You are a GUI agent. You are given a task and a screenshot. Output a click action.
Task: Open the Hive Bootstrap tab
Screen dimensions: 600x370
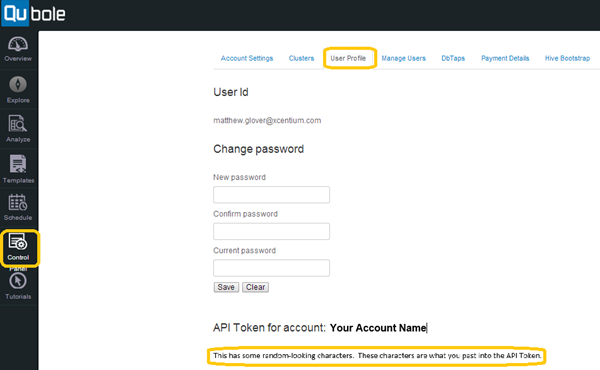point(567,58)
